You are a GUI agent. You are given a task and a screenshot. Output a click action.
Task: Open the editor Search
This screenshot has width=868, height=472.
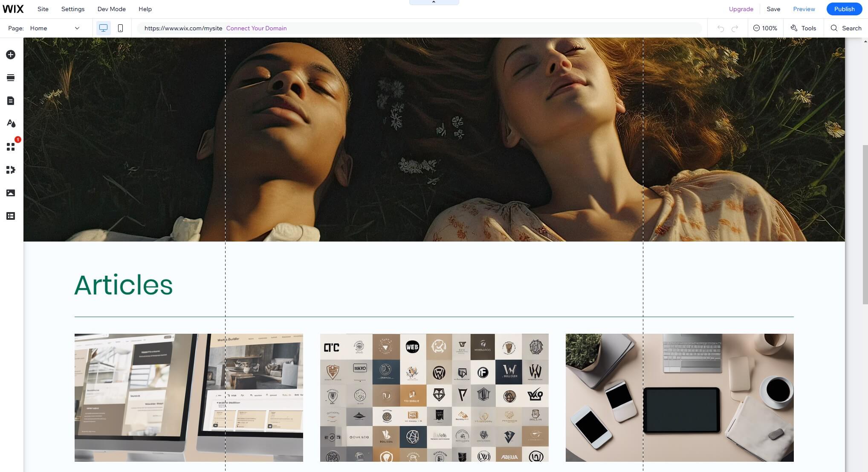tap(846, 28)
